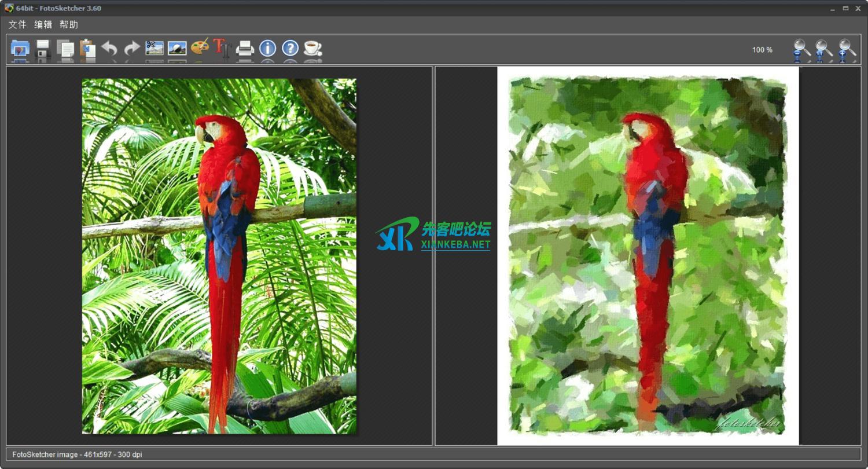The width and height of the screenshot is (868, 469).
Task: Undo the last action with the left arrow
Action: pyautogui.click(x=109, y=49)
